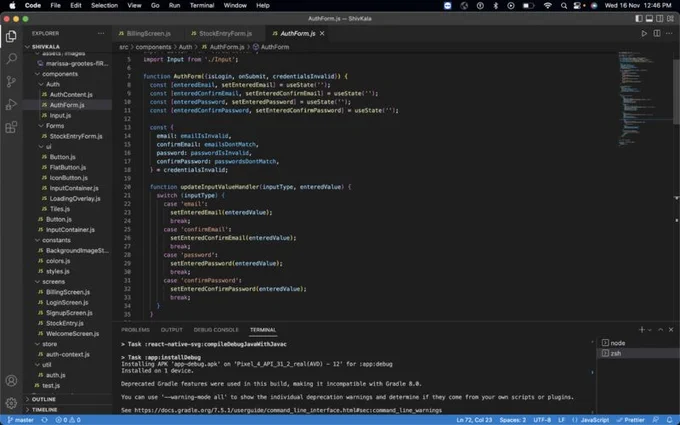Open the Run and Debug view
680x425 pixels.
coord(11,104)
